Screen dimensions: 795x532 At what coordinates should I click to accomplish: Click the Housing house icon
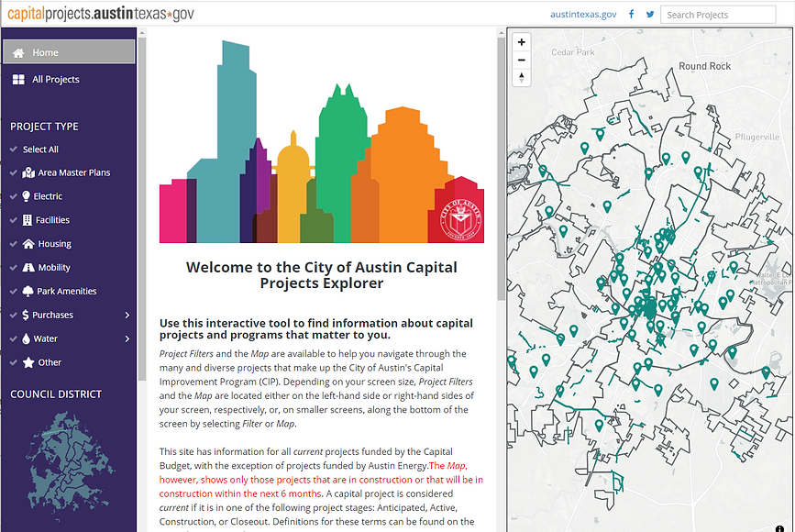[28, 244]
